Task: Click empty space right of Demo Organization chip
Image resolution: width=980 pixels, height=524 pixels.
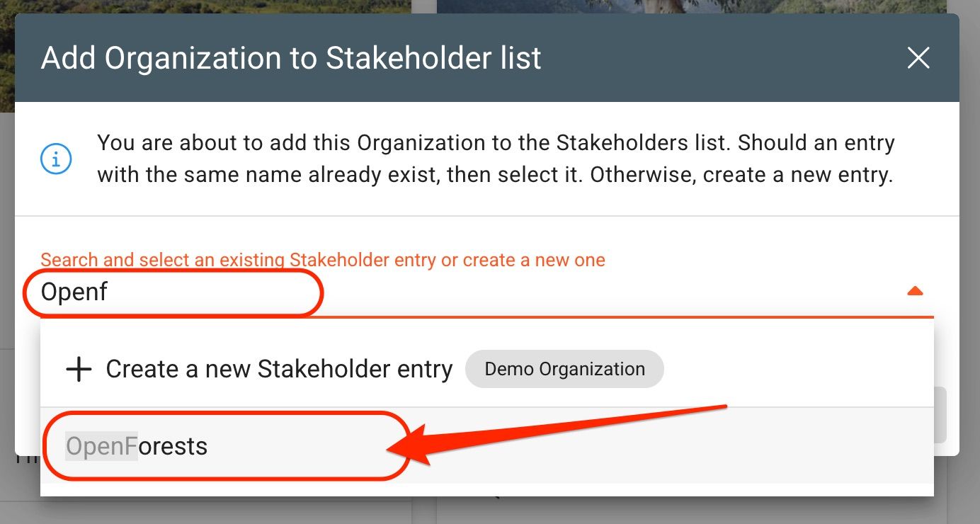Action: coord(799,369)
